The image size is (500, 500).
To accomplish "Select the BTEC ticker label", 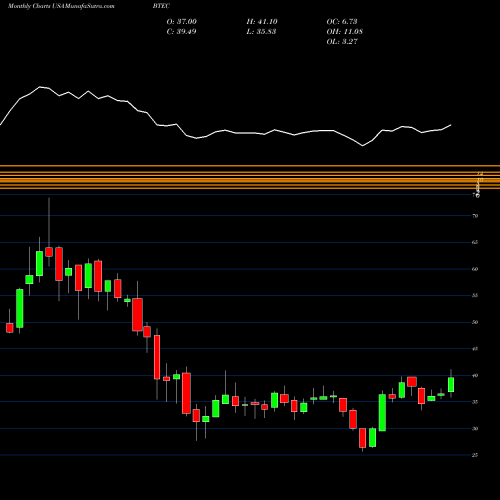I will tap(161, 6).
